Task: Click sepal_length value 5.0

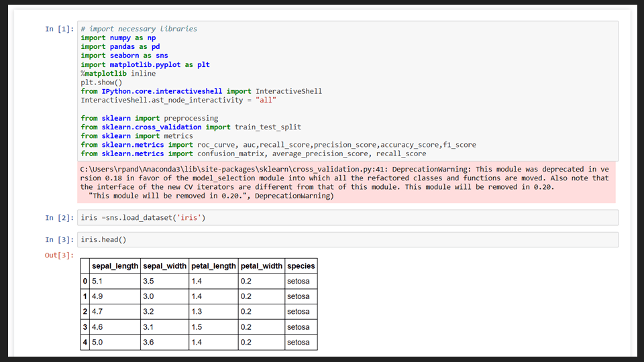Action: pos(115,343)
